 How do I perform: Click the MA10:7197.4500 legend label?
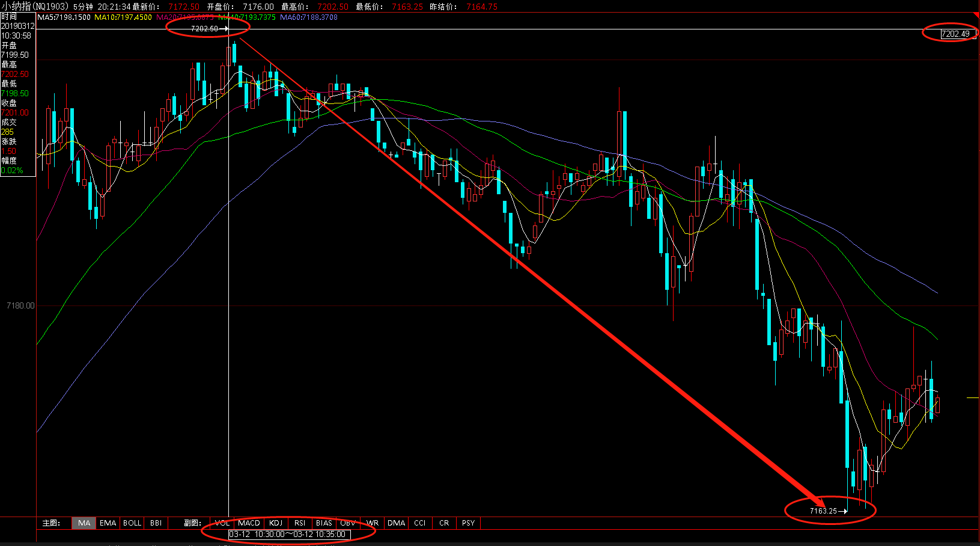123,17
